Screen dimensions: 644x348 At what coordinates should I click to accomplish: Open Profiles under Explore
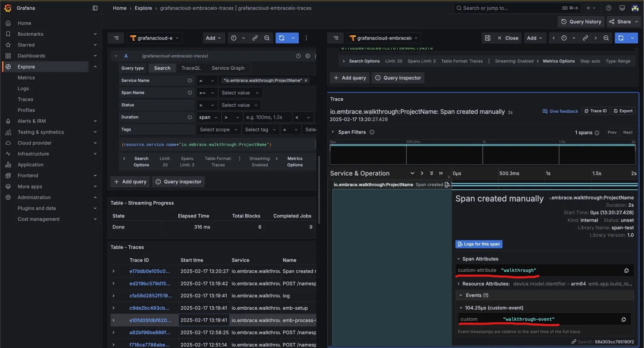click(x=26, y=110)
